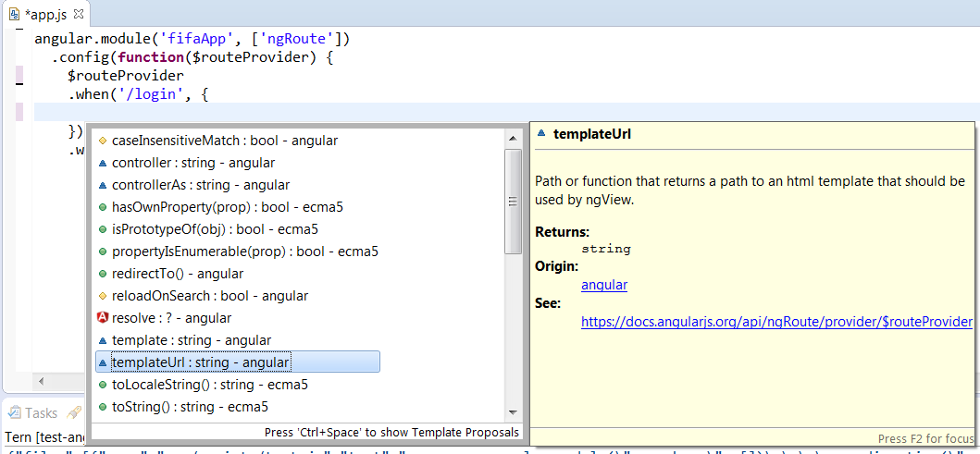Select the controllerAs : string completion
This screenshot has width=980, height=454.
pos(201,185)
